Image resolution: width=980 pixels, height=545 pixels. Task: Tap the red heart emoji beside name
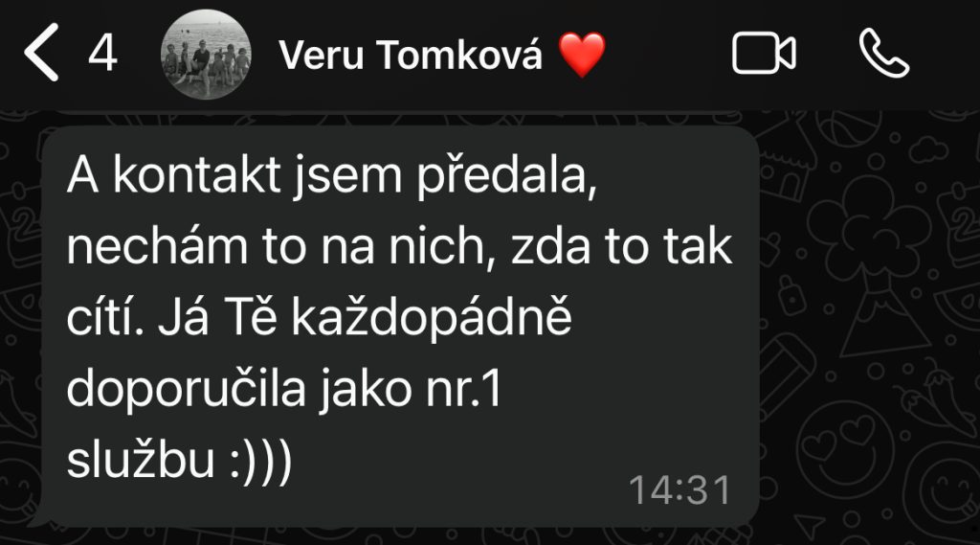pyautogui.click(x=582, y=55)
